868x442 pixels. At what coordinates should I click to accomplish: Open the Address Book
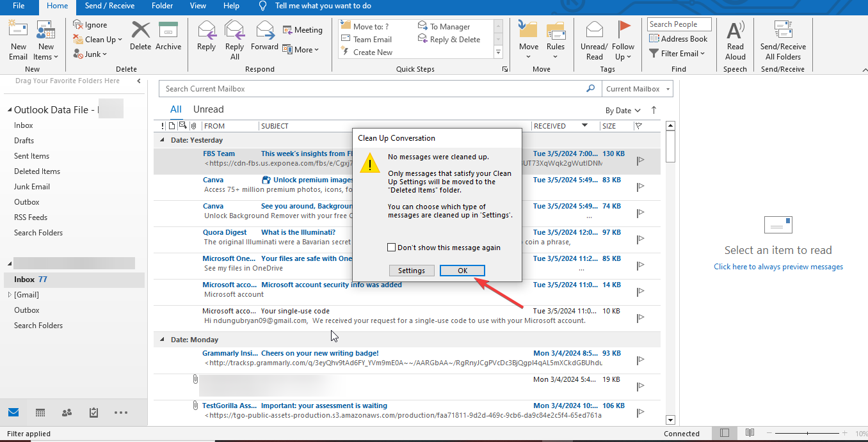pos(679,38)
